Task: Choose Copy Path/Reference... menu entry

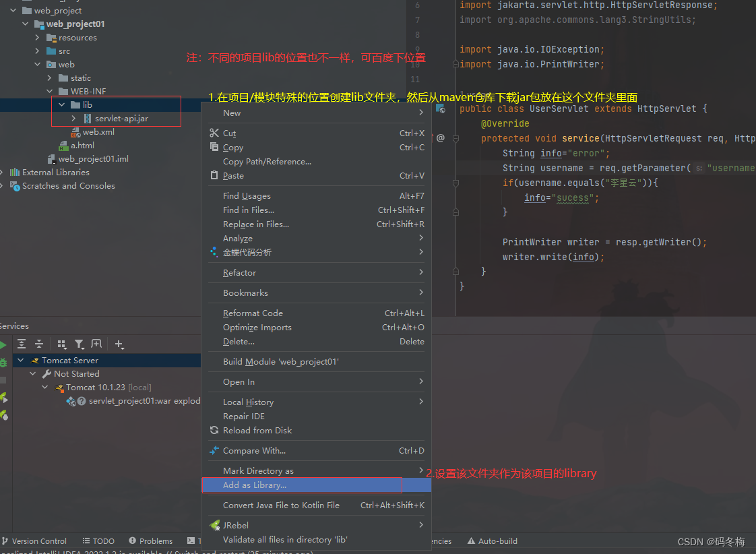Action: coord(316,162)
